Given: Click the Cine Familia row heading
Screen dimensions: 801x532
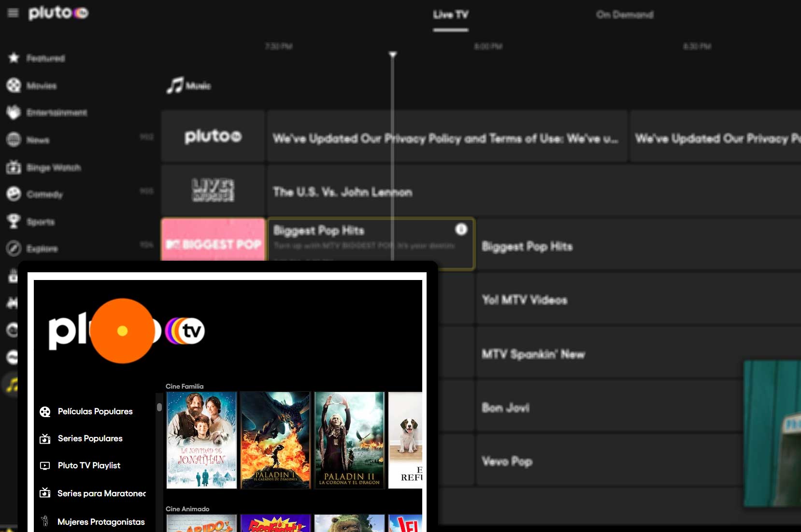Looking at the screenshot, I should (185, 386).
